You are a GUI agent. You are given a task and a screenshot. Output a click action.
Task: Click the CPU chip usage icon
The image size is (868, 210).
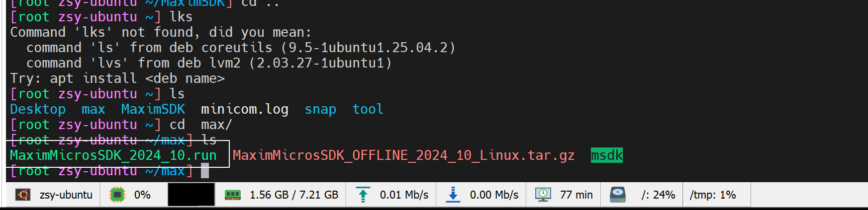coord(117,195)
